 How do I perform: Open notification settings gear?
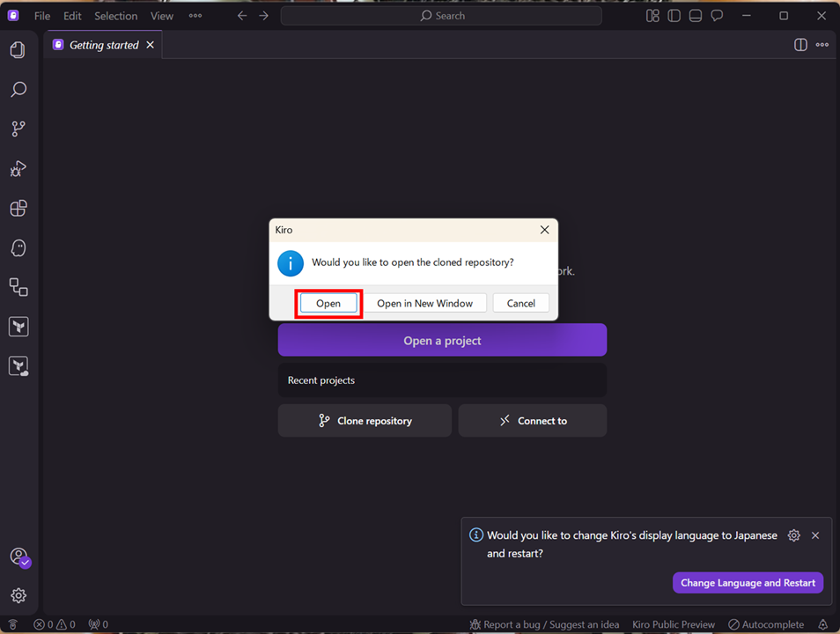coord(794,535)
